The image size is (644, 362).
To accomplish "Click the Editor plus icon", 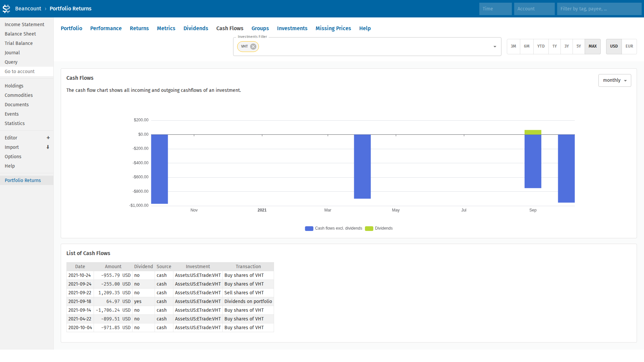I will (x=48, y=138).
